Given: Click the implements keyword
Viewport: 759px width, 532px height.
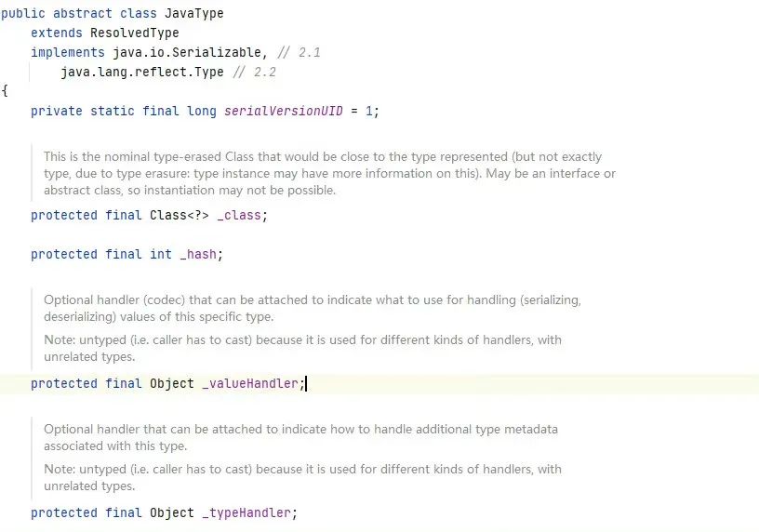Looking at the screenshot, I should point(68,52).
